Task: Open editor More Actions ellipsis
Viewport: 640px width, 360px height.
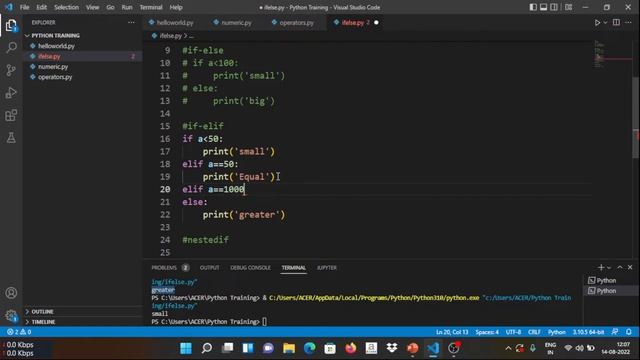Action: tap(628, 22)
